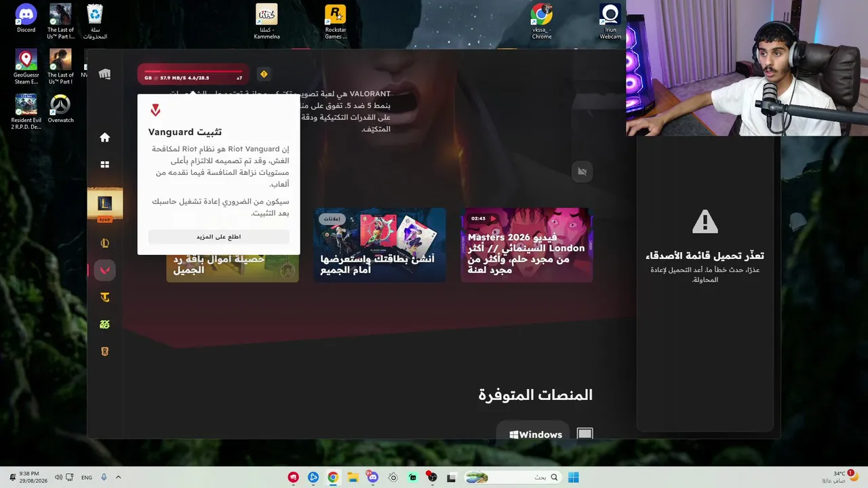Open the weather widget showing 34°C

coord(839,477)
